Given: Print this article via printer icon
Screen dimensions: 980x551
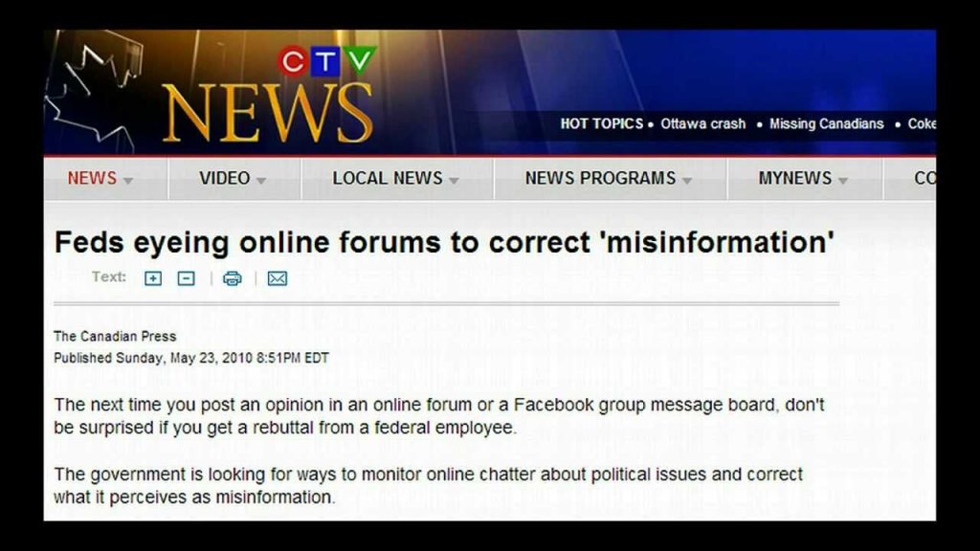Looking at the screenshot, I should [x=232, y=278].
